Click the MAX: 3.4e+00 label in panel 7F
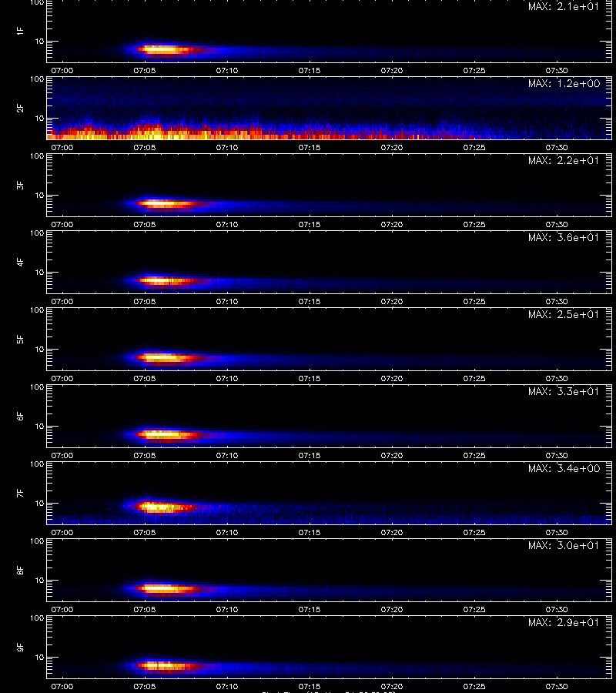616x693 pixels. tap(564, 468)
